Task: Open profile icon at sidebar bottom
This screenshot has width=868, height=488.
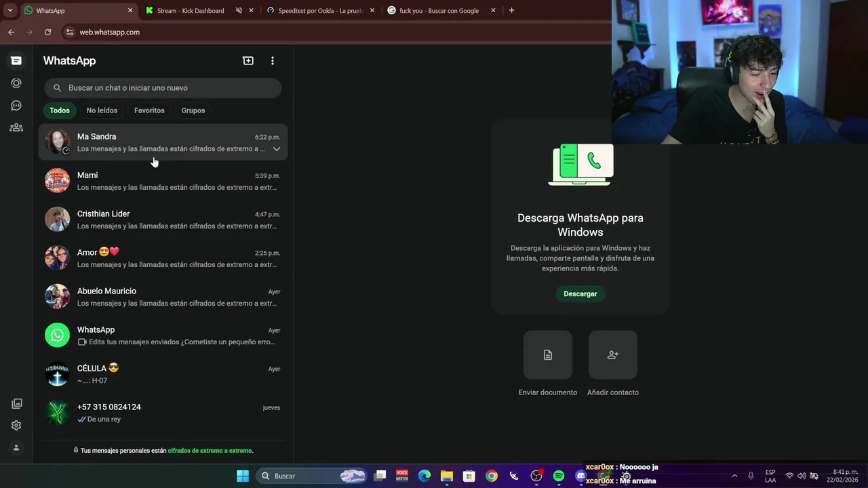Action: pyautogui.click(x=16, y=448)
